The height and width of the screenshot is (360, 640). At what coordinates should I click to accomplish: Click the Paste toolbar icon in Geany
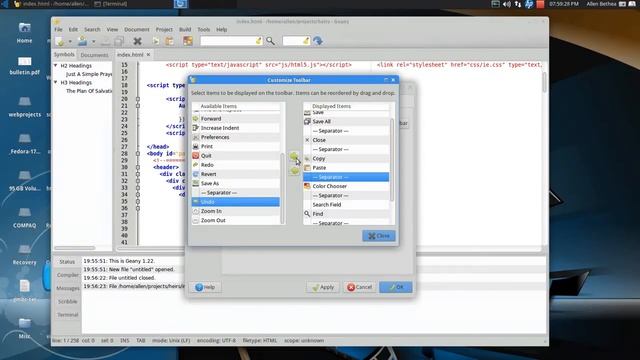coord(169,41)
